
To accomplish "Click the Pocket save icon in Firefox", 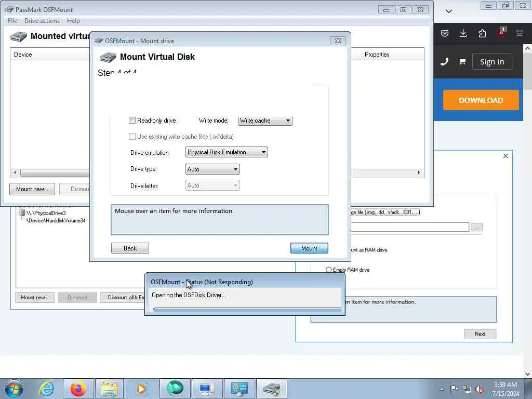I will tap(445, 33).
